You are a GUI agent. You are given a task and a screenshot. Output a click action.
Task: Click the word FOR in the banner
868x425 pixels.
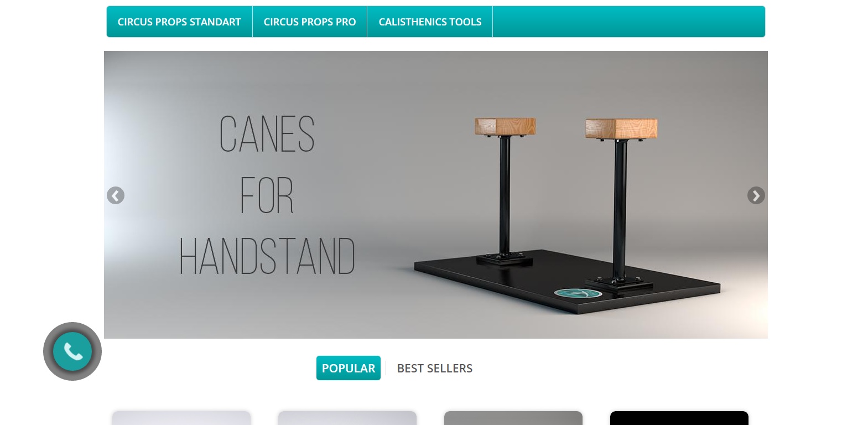point(267,195)
